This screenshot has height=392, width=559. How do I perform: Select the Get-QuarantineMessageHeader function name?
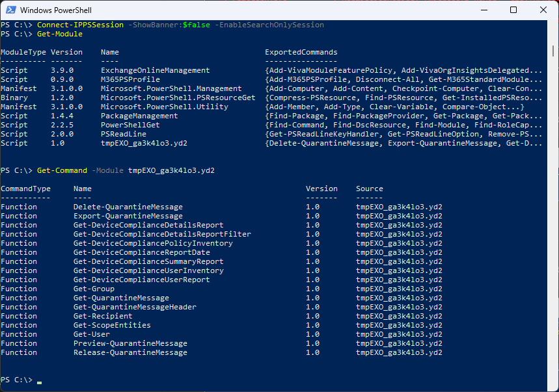click(x=135, y=307)
